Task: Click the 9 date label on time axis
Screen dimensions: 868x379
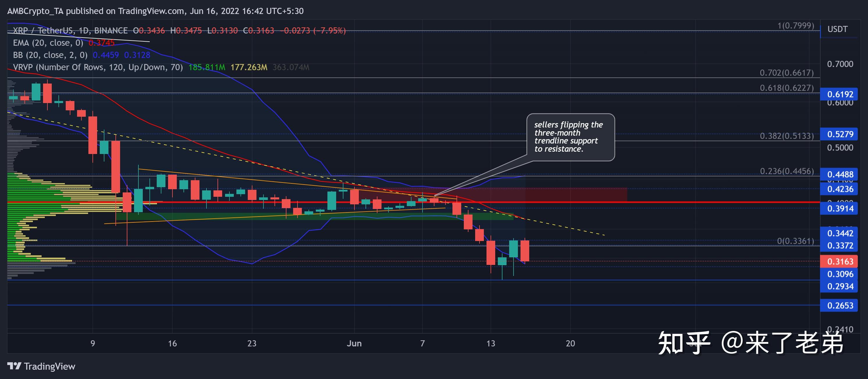Action: 93,343
